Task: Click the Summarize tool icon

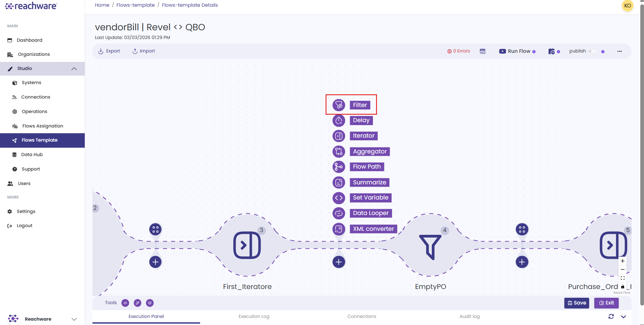Action: coord(339,182)
